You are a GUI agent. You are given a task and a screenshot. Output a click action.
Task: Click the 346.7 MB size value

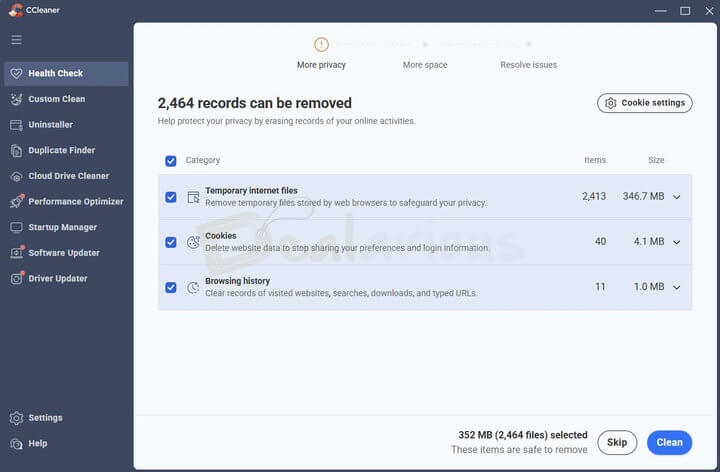[x=643, y=197]
